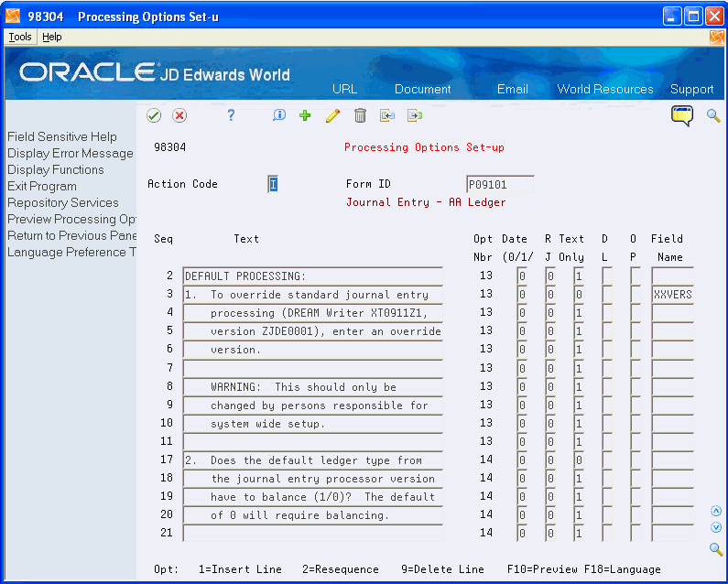Click the 'Journal Entry - AA Ledger' text
This screenshot has height=584, width=728.
point(426,202)
